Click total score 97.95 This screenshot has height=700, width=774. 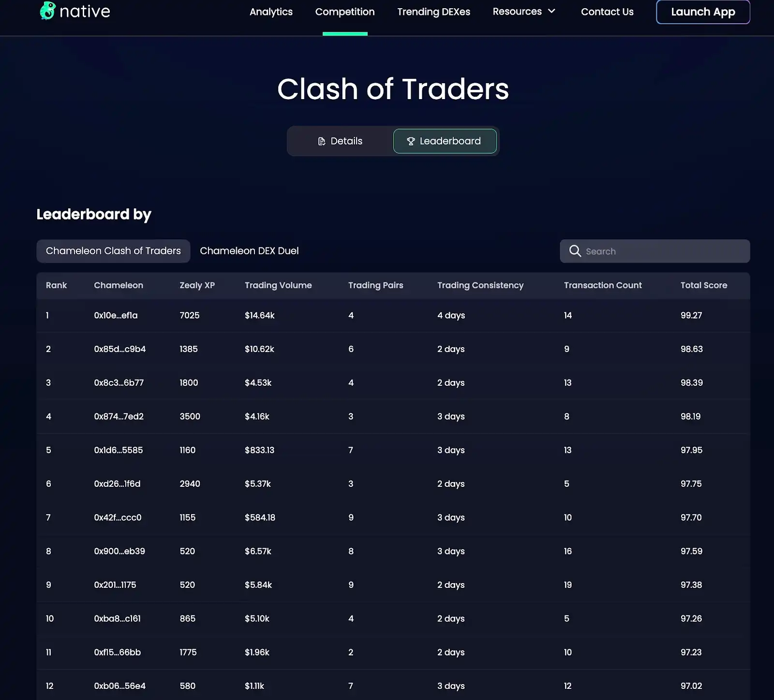[x=691, y=450]
